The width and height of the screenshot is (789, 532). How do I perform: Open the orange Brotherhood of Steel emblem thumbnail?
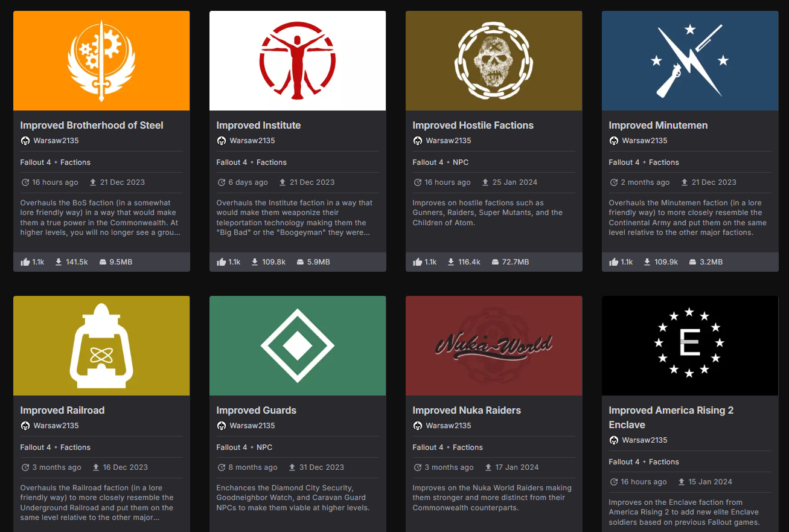[101, 61]
